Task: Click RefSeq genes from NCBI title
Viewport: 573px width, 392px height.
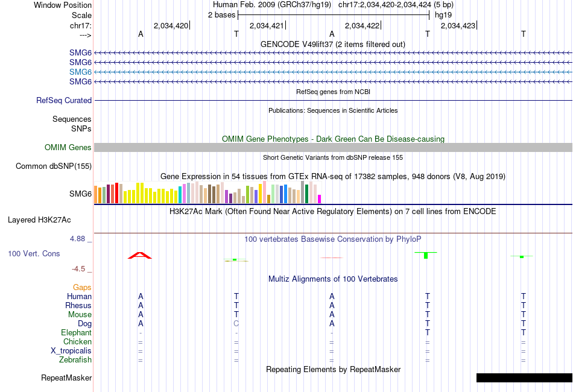Action: coord(333,92)
